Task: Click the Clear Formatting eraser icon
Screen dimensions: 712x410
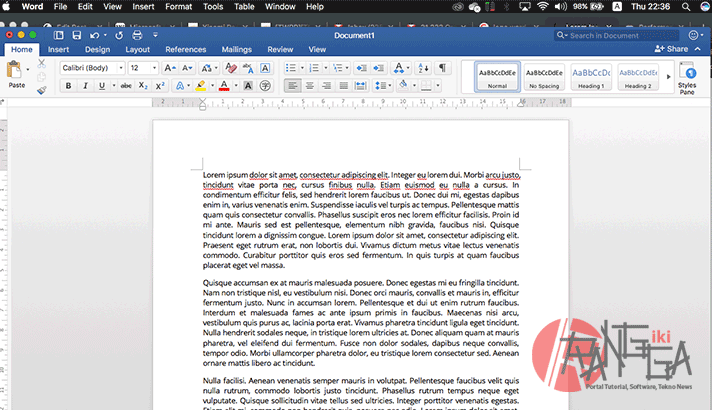Action: point(231,68)
